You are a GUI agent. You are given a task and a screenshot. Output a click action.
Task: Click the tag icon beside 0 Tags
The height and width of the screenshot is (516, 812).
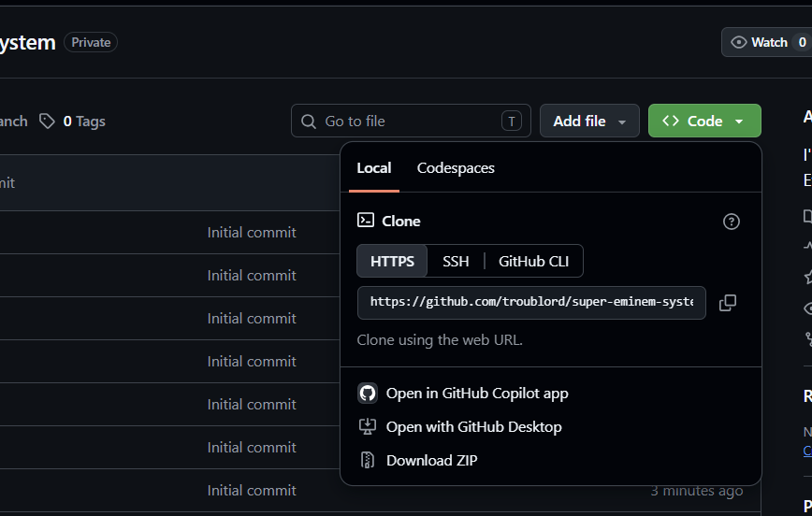click(x=47, y=122)
